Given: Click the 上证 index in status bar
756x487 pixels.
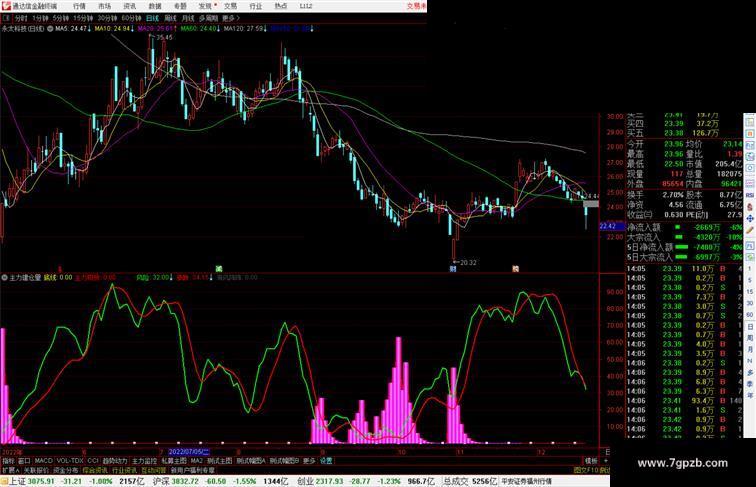Looking at the screenshot, I should [x=17, y=481].
